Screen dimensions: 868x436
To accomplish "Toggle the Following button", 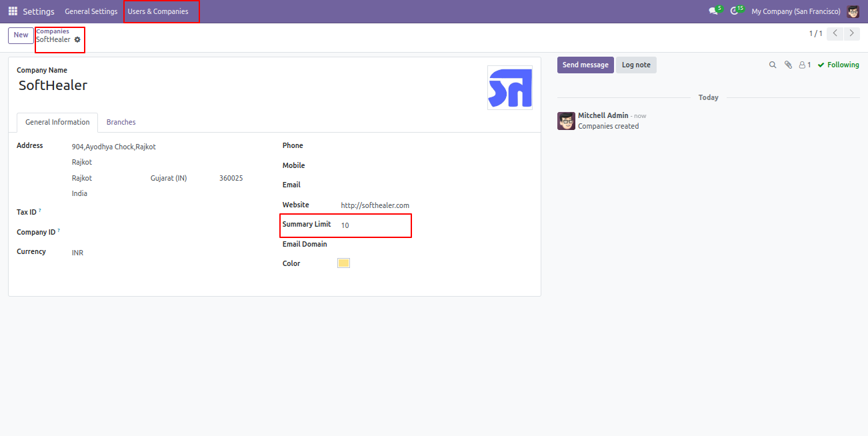I will pyautogui.click(x=839, y=65).
